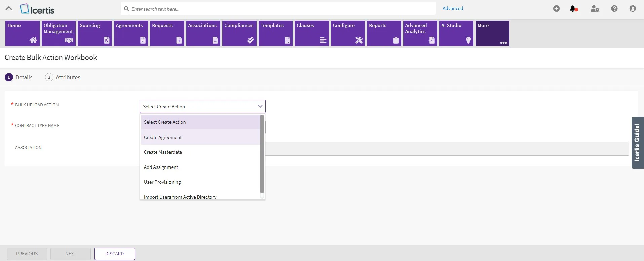
Task: Click the Discard button
Action: point(115,254)
